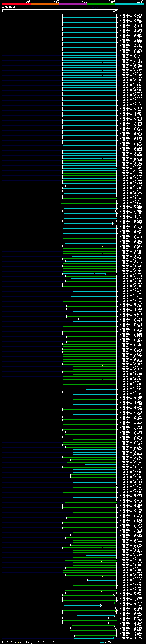Viewport: 146px width, 644px height.
Task: Choose hit UniRef100_Q5D893
Action: coord(131,32)
